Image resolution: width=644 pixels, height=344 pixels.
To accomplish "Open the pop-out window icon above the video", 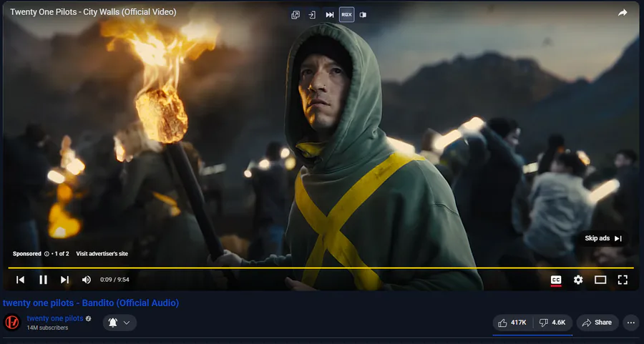I will tap(296, 15).
